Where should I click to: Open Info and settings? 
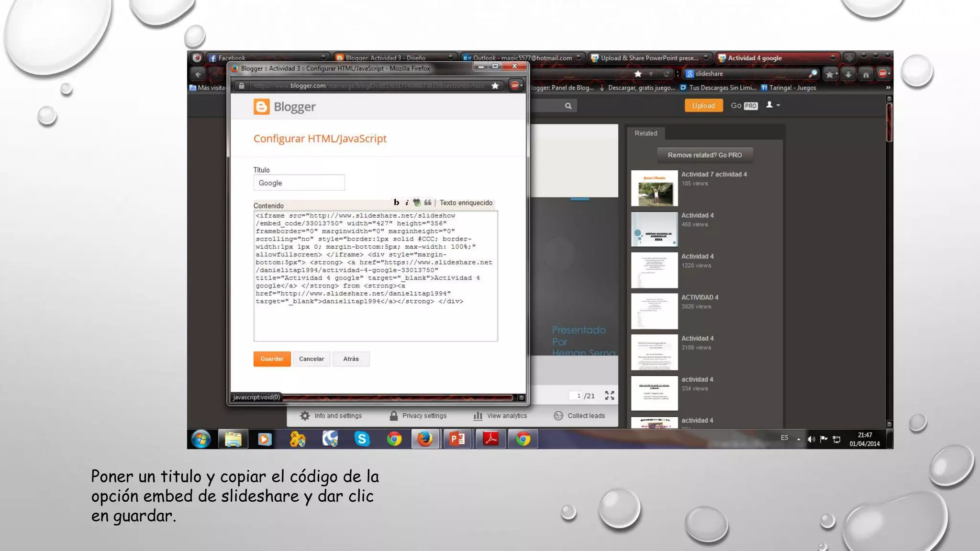pos(331,416)
